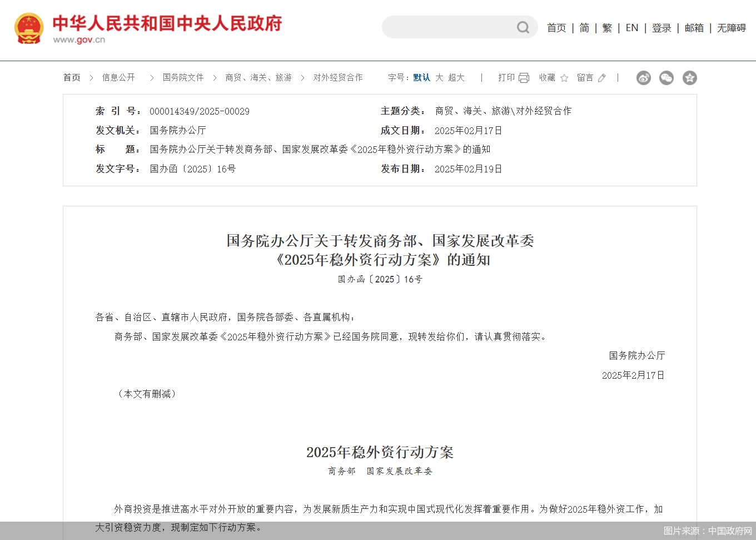Click the 登录 login link
756x540 pixels.
(662, 27)
